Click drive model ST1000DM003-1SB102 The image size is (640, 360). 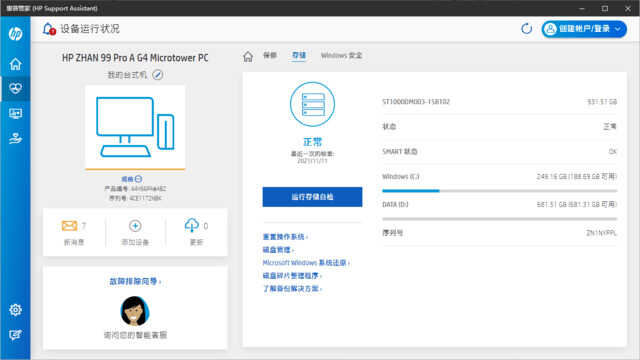point(416,102)
